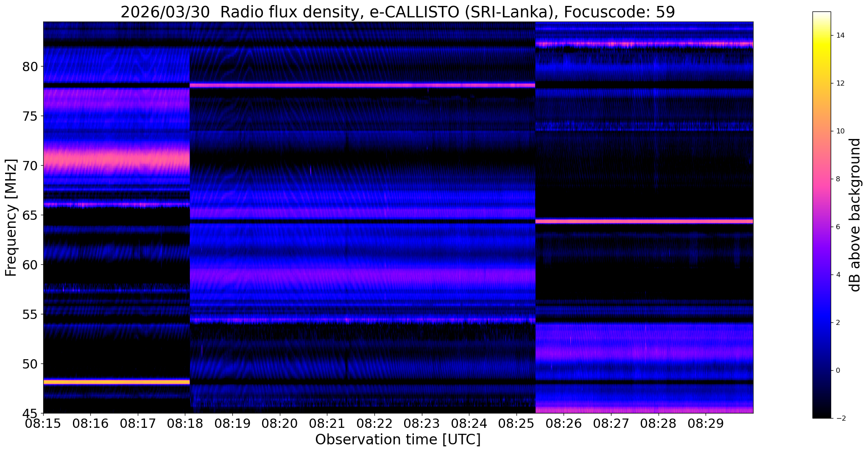
Task: Click the 08:15 time tick label
Action: [43, 423]
